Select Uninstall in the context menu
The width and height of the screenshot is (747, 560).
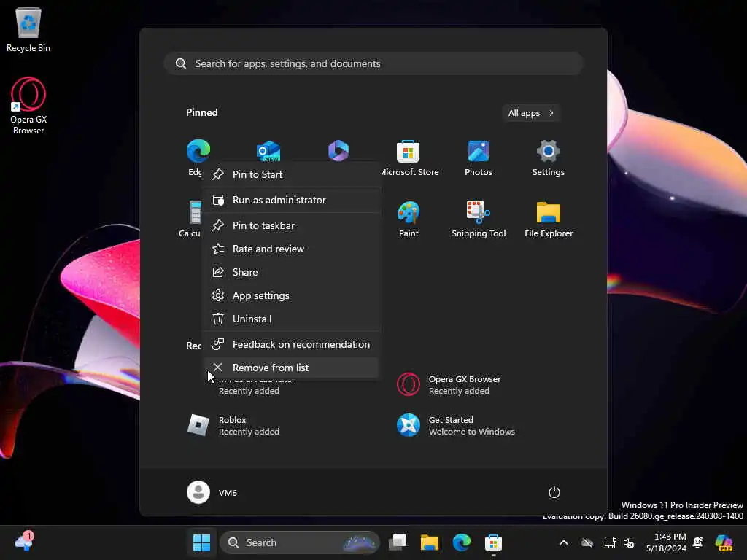[292, 319]
